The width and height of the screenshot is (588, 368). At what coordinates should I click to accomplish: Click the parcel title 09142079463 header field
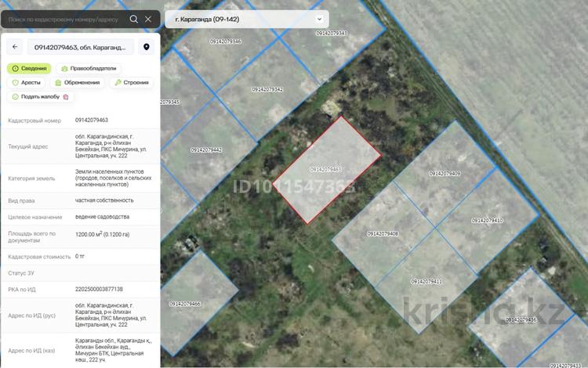[x=80, y=47]
